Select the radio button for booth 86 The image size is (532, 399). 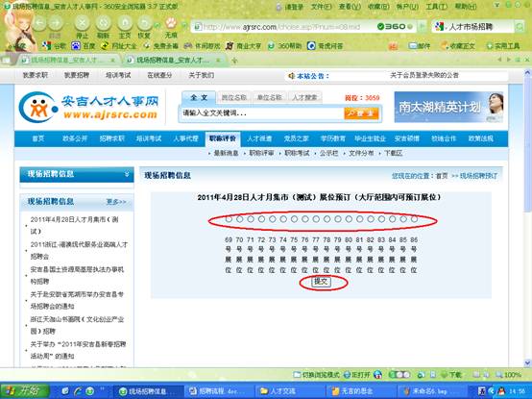click(414, 219)
